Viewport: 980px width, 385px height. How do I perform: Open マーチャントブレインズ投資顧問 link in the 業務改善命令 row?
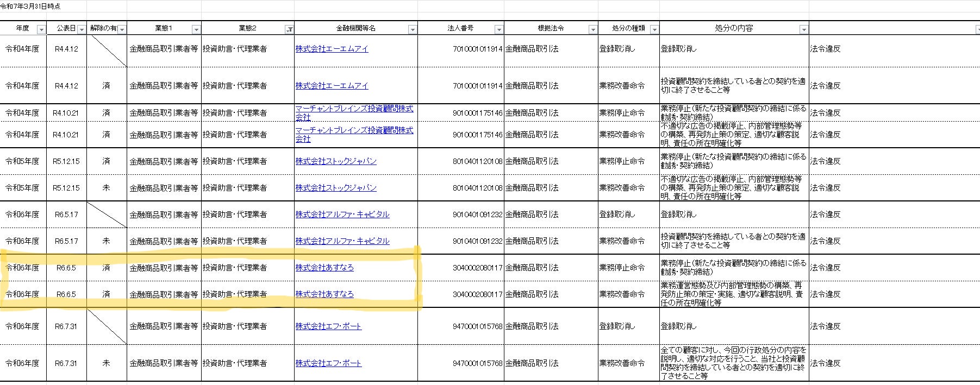pyautogui.click(x=354, y=135)
